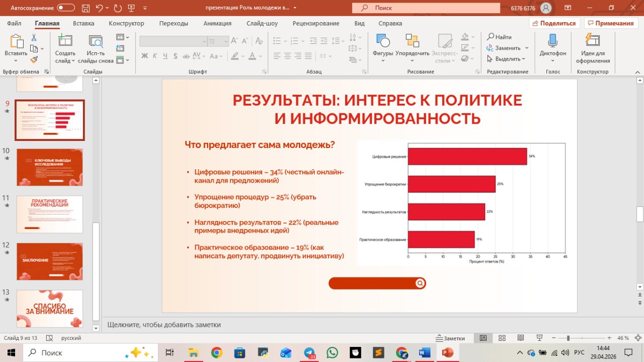Click zoom percentage 46 %
The width and height of the screenshot is (644, 362).
(x=623, y=338)
